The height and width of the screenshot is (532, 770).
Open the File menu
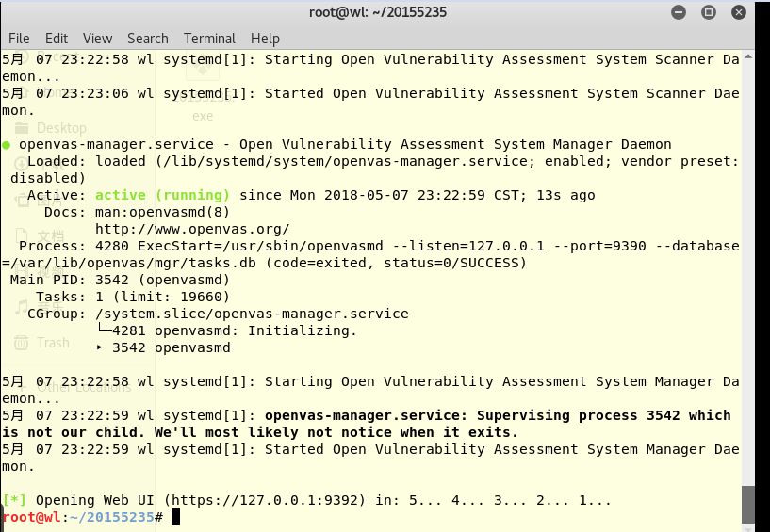19,39
